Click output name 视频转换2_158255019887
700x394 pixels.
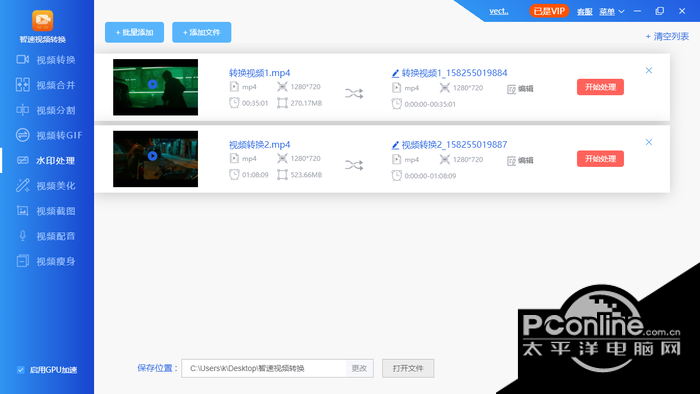pos(454,145)
